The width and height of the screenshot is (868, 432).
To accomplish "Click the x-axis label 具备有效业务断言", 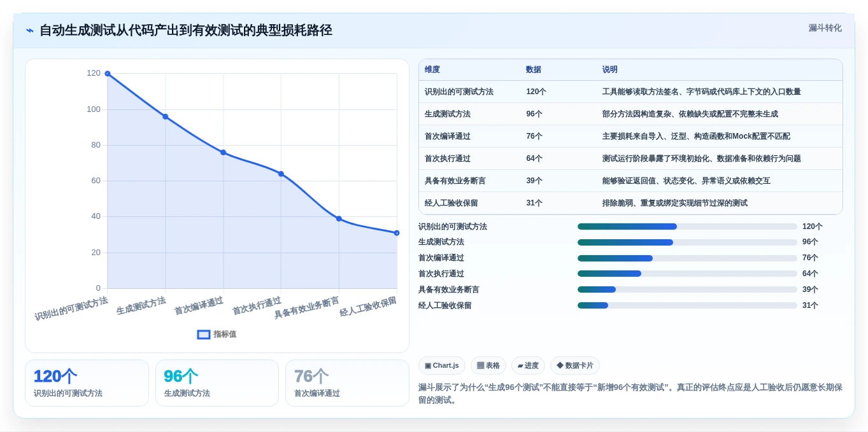I will [307, 307].
